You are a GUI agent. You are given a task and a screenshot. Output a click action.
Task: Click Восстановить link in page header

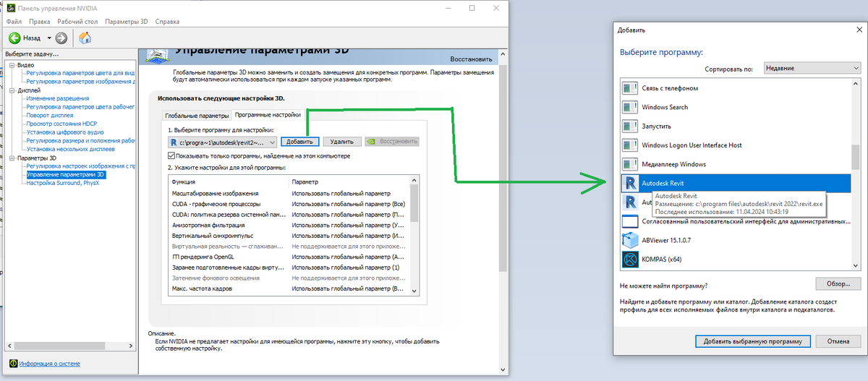(471, 58)
